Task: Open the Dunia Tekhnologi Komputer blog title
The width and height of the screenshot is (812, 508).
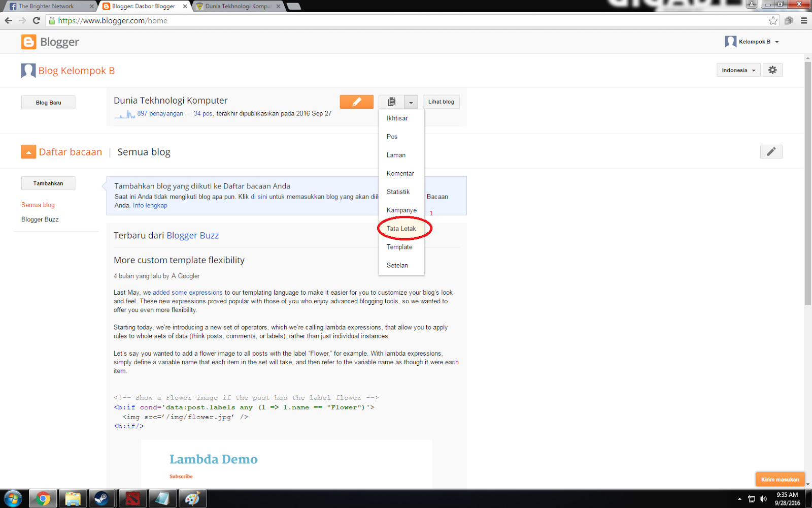Action: click(171, 101)
